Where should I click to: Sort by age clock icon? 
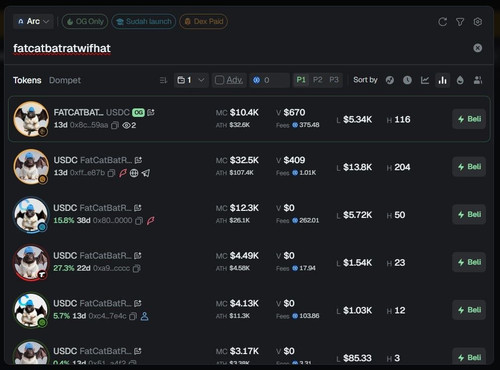tap(407, 80)
